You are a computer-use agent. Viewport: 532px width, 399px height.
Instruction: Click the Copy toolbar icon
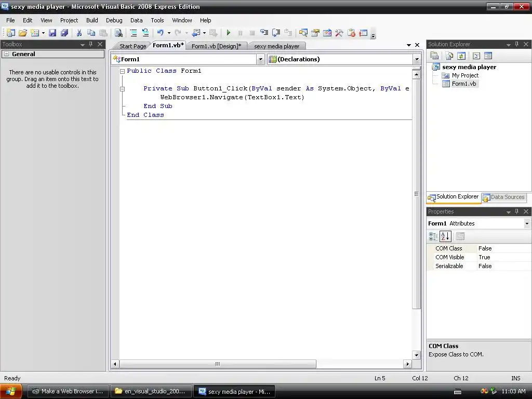91,33
